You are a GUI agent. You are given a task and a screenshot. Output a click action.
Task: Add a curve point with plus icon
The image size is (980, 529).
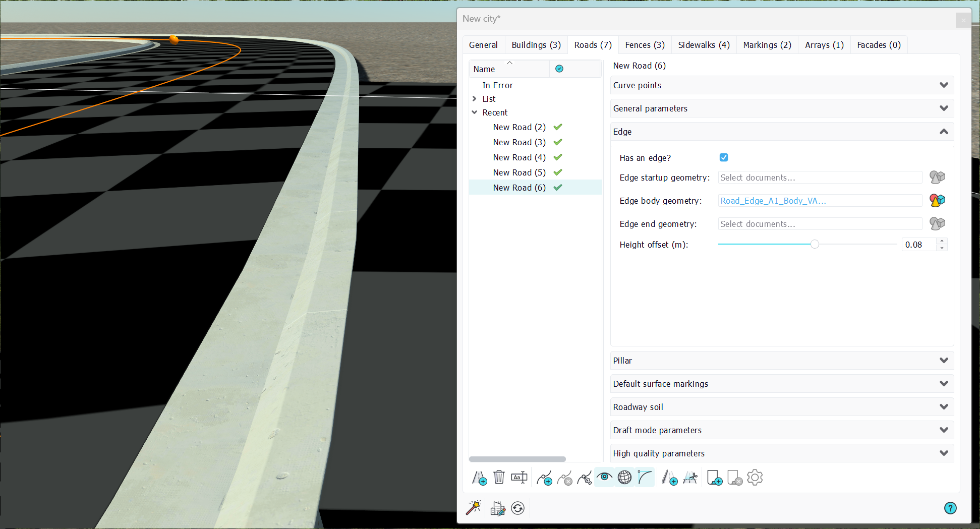[544, 477]
